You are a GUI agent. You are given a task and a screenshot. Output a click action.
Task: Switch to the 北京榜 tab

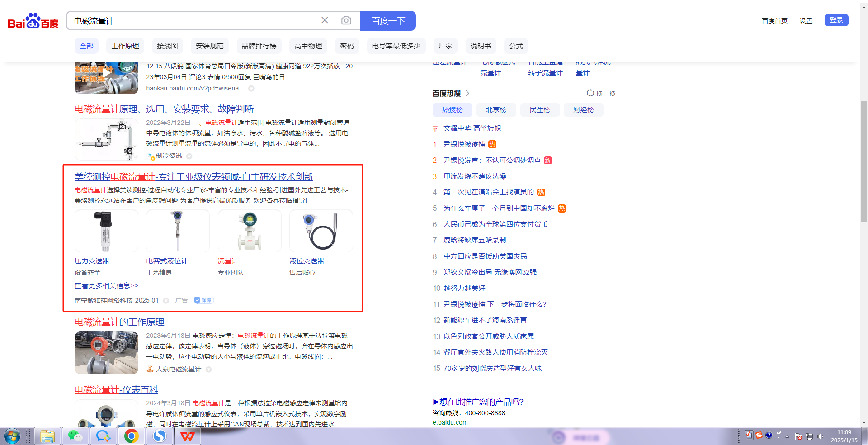[x=496, y=110]
